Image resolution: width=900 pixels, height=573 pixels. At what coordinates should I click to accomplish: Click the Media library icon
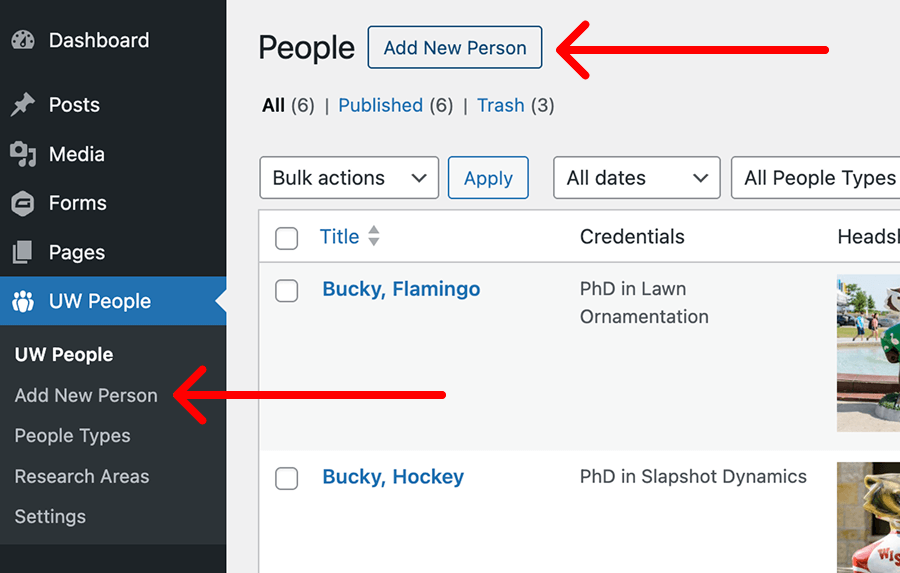(x=23, y=154)
